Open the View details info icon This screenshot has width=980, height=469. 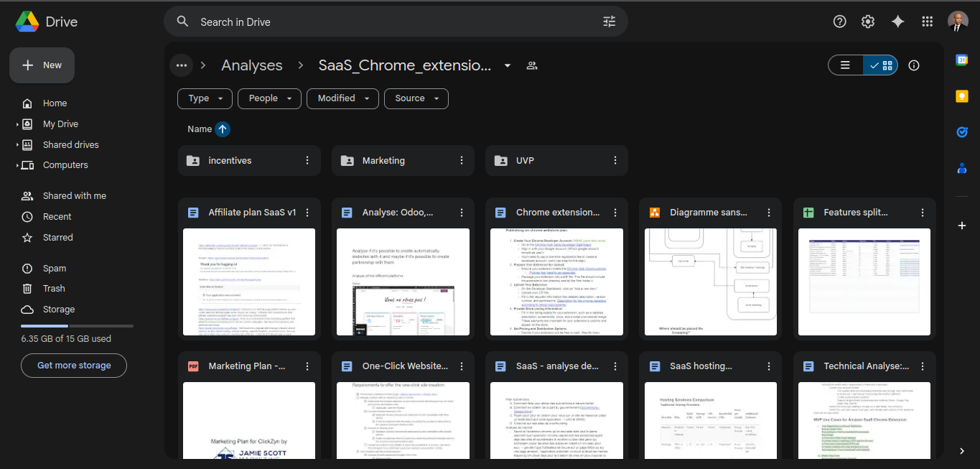(x=914, y=65)
